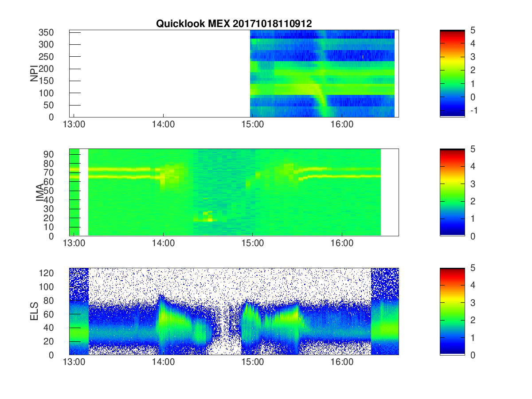The width and height of the screenshot is (532, 399).
Task: Click inside the NPI spectrogram plot
Action: tap(234, 74)
